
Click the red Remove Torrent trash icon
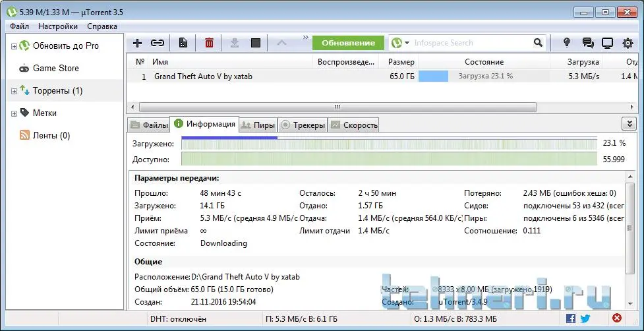click(209, 43)
